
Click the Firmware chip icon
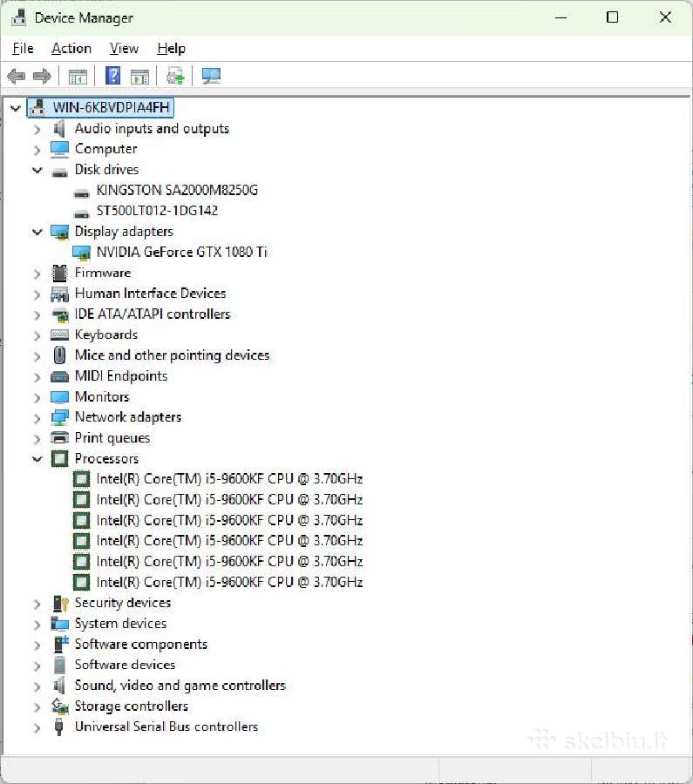(59, 273)
